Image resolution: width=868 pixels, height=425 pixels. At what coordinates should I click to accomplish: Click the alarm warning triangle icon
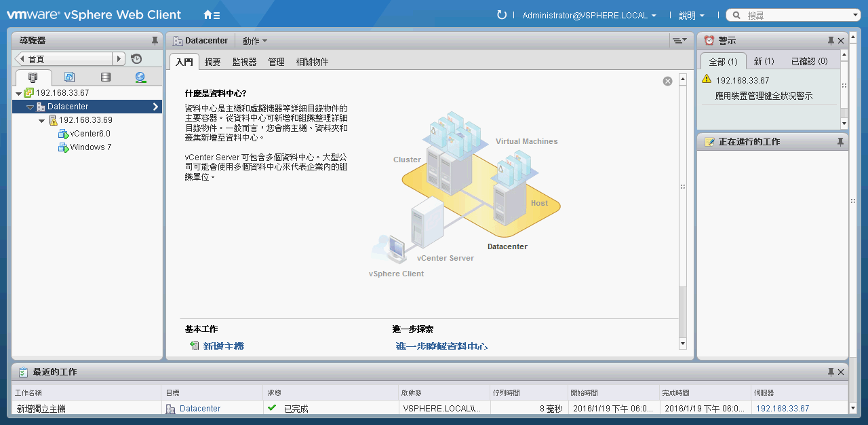point(707,79)
